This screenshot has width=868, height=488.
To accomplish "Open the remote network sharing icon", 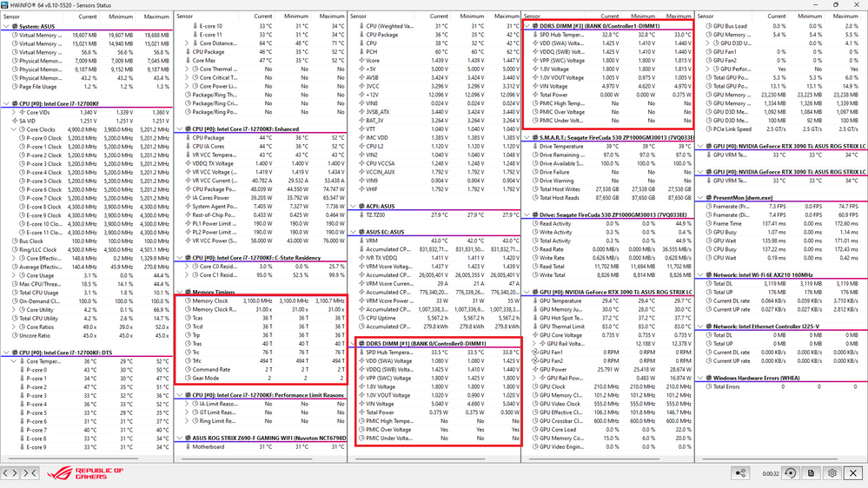I will point(740,473).
